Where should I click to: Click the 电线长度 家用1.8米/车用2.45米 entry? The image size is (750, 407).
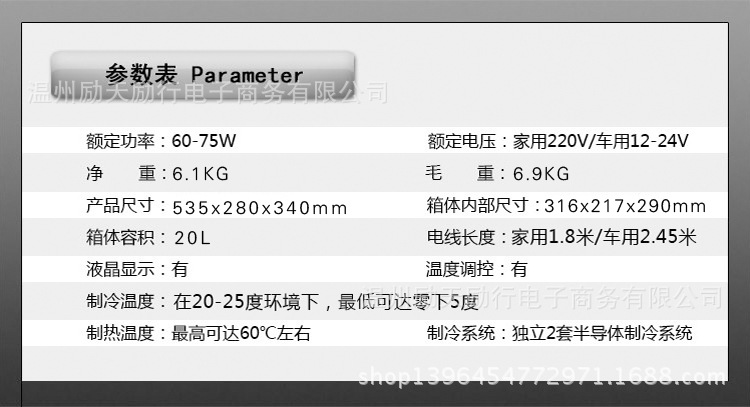point(562,237)
